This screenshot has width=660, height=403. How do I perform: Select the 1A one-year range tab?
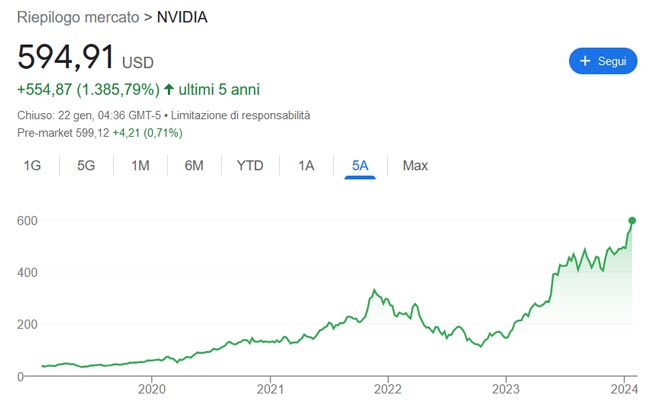click(306, 165)
